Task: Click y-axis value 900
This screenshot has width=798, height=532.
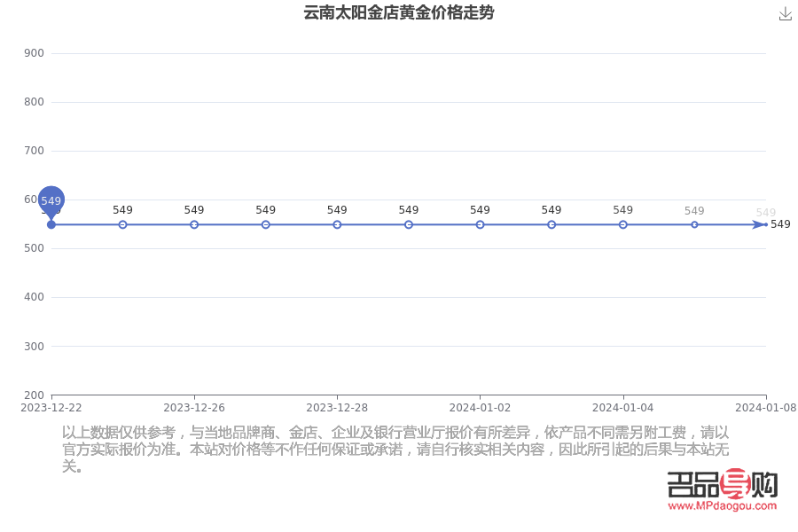Action: (34, 53)
